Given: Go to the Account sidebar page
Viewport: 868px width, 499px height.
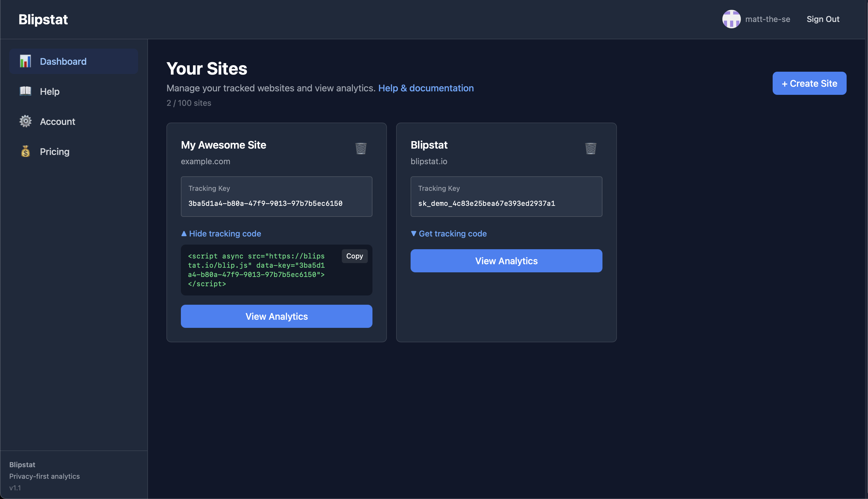Looking at the screenshot, I should pos(58,121).
